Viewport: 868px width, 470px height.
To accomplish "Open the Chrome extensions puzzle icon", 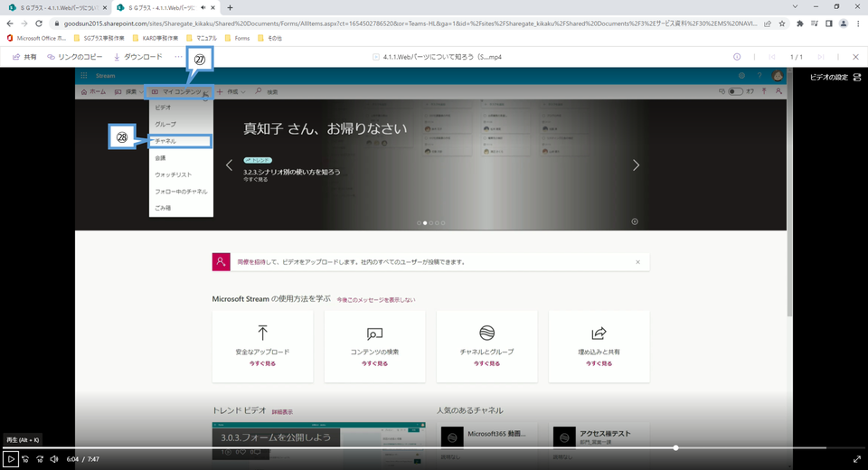I will coord(800,23).
